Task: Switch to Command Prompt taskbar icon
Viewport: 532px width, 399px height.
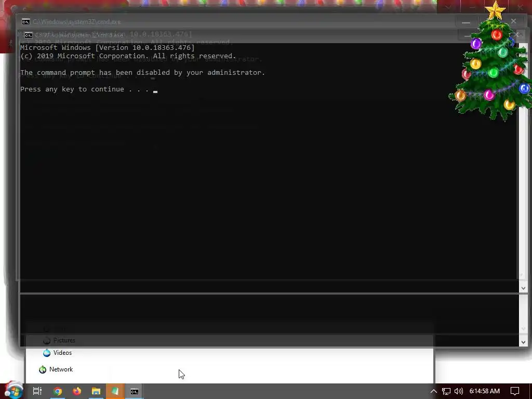Action: (135, 391)
